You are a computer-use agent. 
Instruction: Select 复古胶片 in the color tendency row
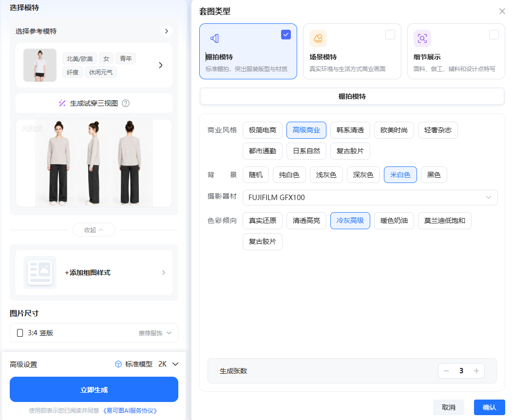263,241
